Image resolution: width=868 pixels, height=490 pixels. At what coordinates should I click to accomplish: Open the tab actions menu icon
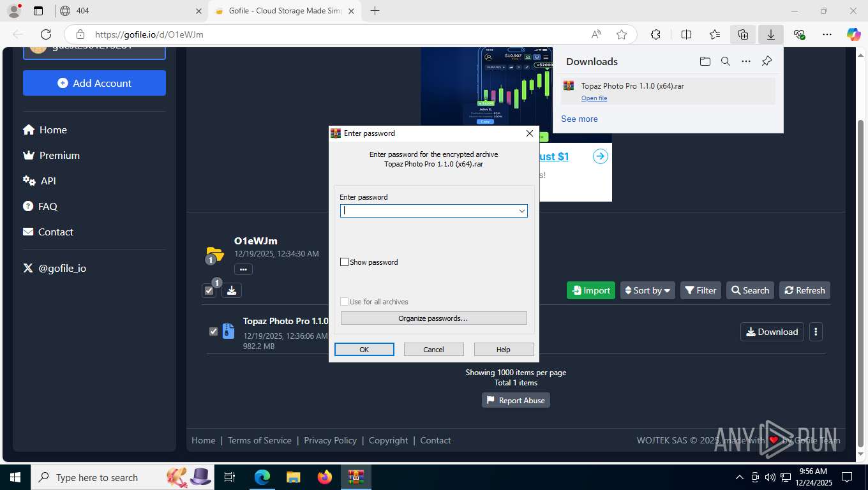(x=38, y=11)
